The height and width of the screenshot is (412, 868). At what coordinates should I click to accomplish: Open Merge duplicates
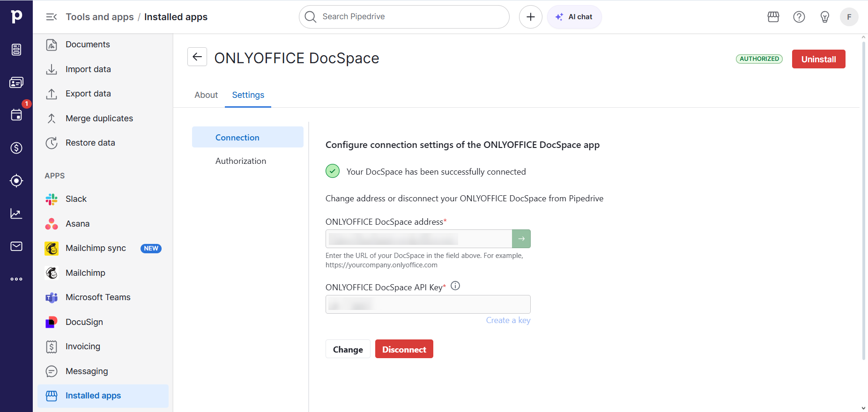103,118
